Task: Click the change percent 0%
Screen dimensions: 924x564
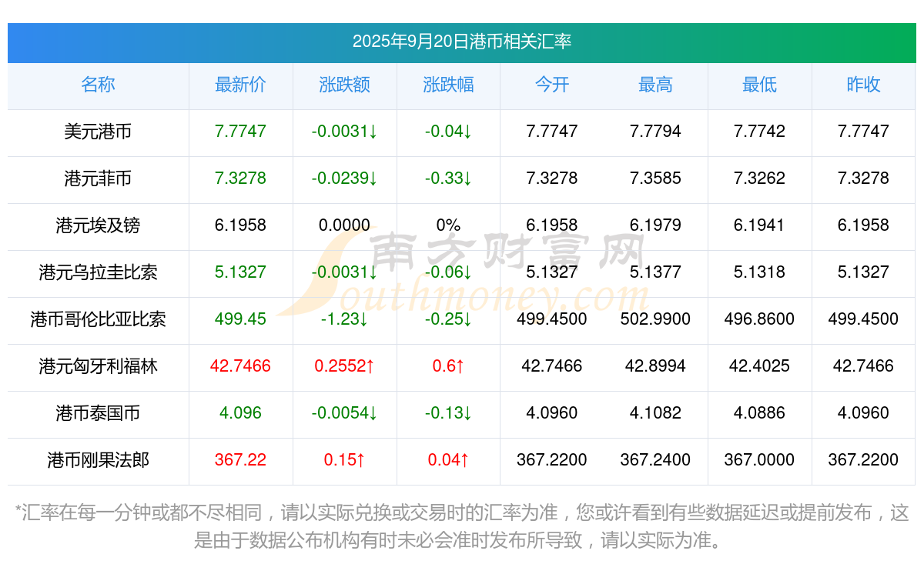Action: coord(448,225)
